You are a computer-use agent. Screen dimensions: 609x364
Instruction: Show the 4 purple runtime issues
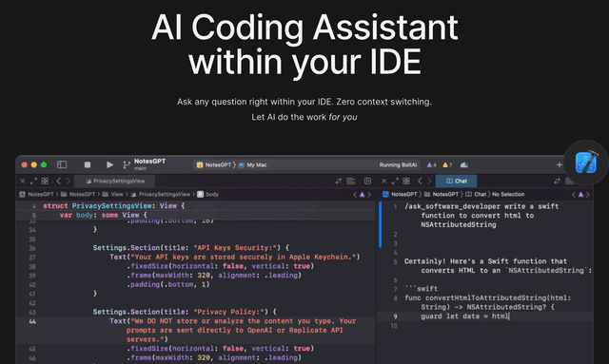coord(431,165)
